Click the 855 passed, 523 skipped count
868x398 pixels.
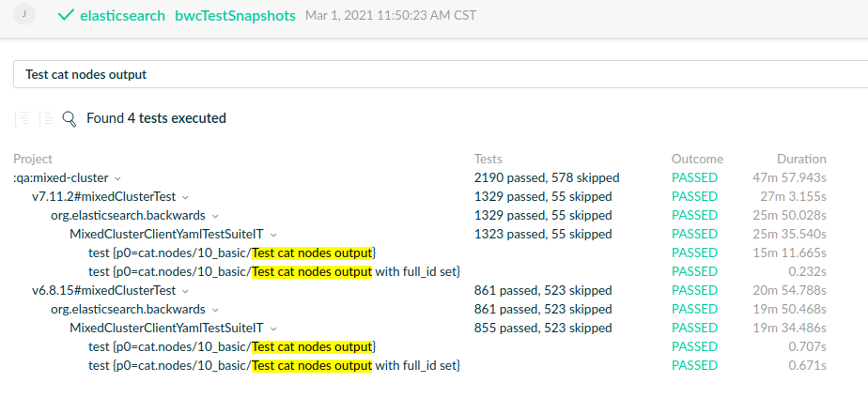[x=543, y=329]
